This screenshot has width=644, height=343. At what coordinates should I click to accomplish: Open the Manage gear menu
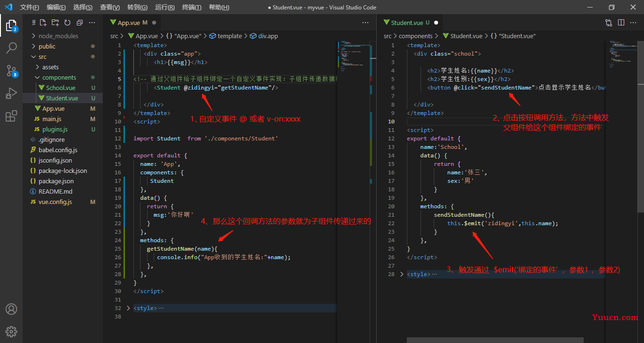(x=11, y=331)
